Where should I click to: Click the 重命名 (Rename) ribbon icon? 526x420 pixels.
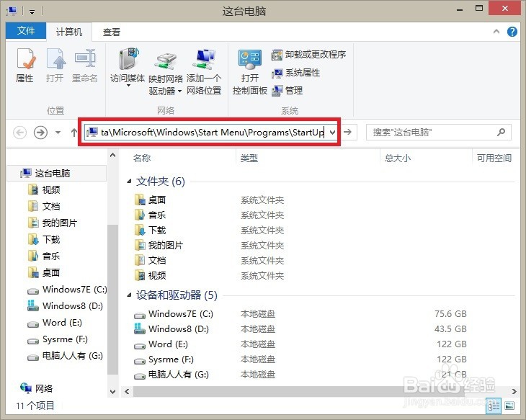[x=85, y=66]
